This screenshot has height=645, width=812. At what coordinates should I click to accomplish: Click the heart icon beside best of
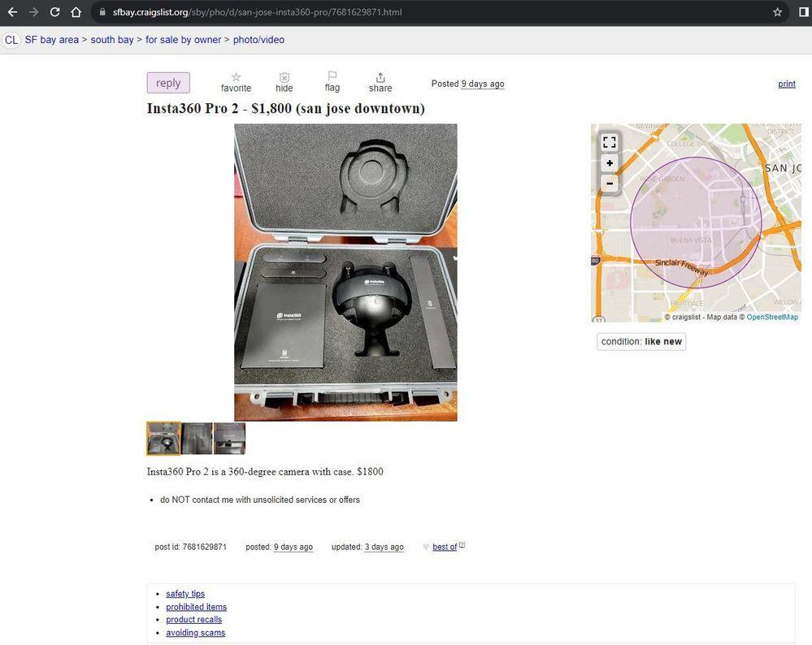(426, 548)
